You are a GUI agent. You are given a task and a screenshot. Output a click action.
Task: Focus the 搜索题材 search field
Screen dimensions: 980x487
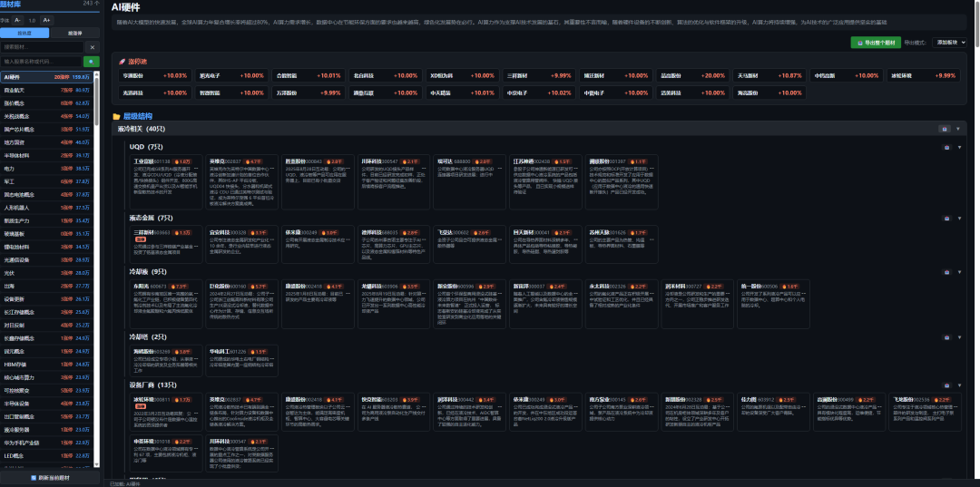tap(42, 47)
